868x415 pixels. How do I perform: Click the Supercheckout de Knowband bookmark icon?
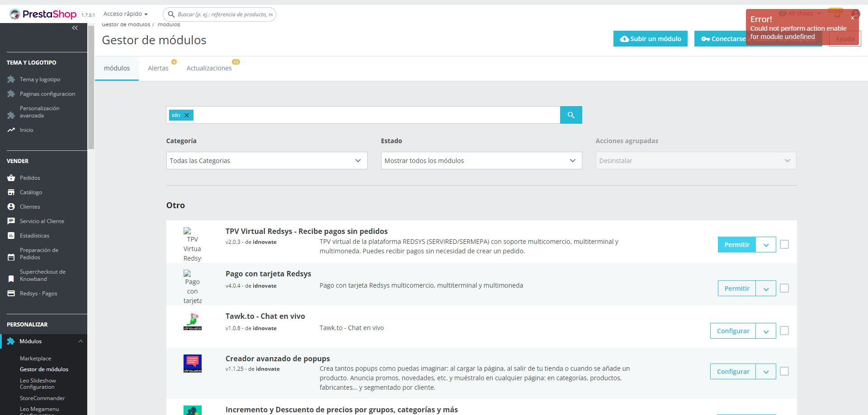tap(11, 279)
